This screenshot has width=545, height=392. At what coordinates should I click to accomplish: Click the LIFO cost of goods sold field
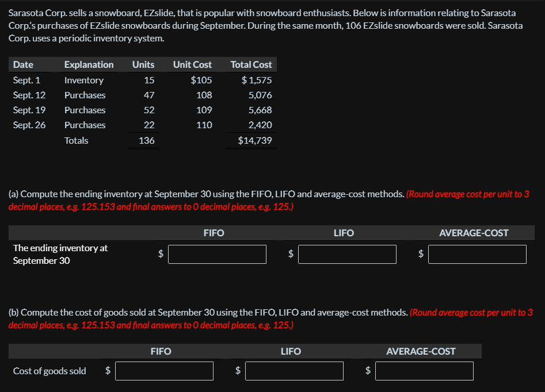pos(295,371)
